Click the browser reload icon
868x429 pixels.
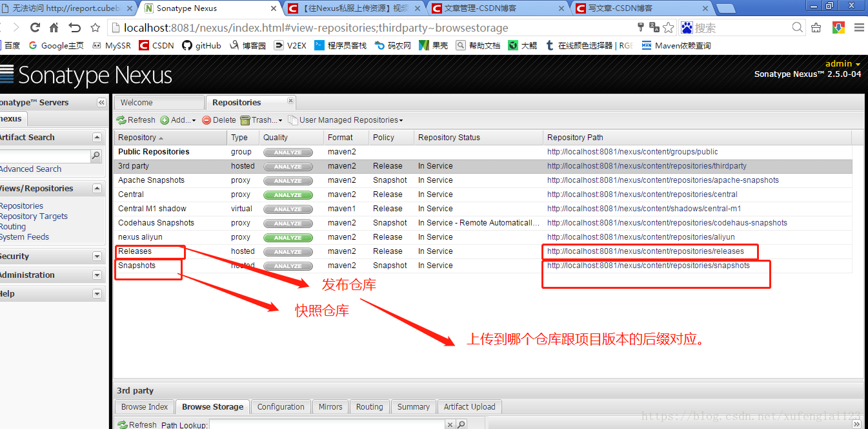point(35,28)
